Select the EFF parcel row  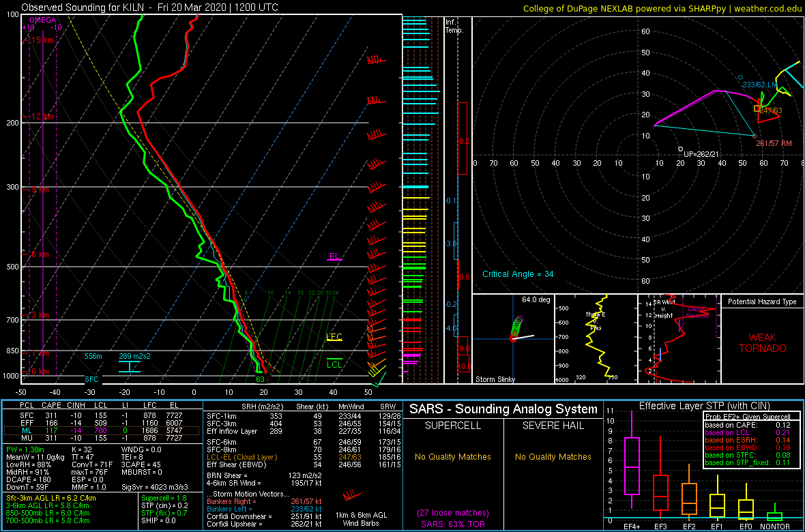(100, 423)
